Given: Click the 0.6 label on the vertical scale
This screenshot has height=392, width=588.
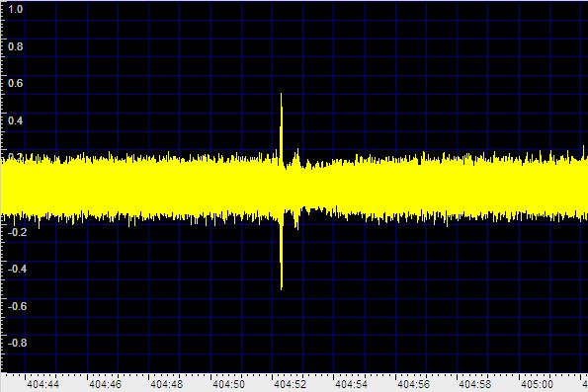Looking at the screenshot, I should (x=16, y=83).
